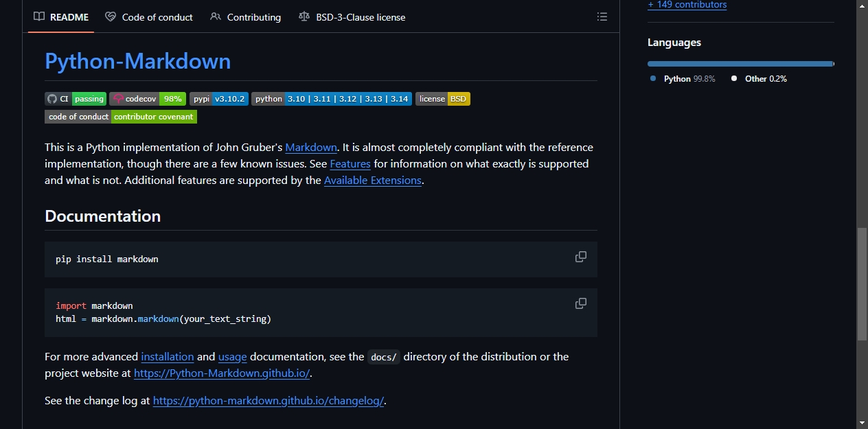This screenshot has height=429, width=868.
Task: Click the CI passing badge
Action: point(76,99)
